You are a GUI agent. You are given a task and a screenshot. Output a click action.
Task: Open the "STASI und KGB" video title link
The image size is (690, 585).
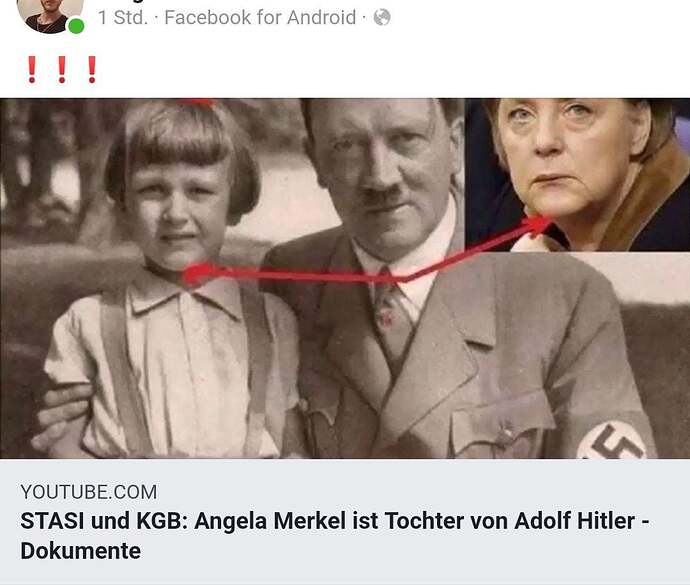(x=335, y=536)
